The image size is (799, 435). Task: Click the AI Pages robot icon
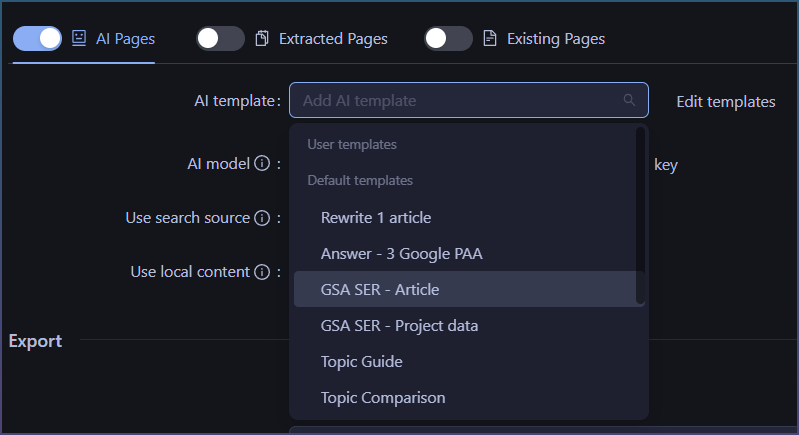tap(79, 39)
